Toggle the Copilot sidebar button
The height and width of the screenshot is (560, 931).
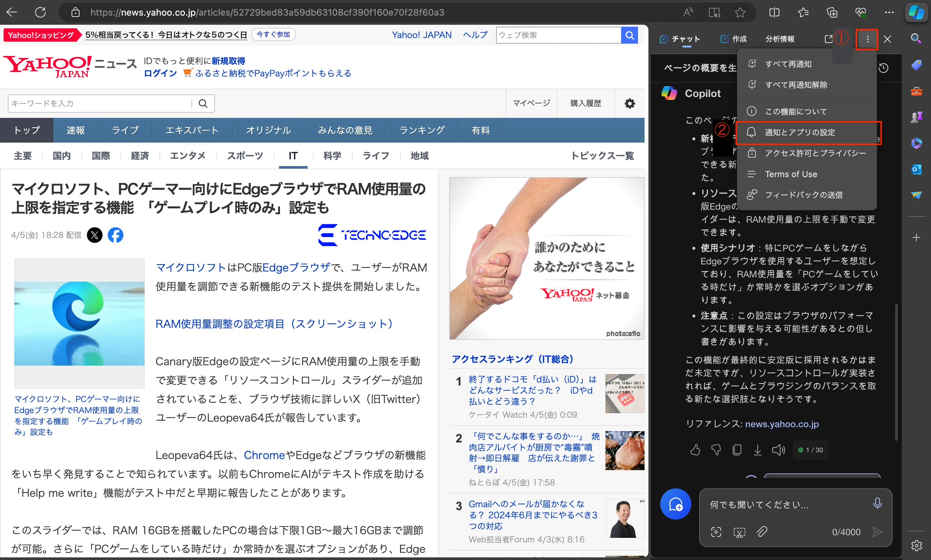[916, 12]
